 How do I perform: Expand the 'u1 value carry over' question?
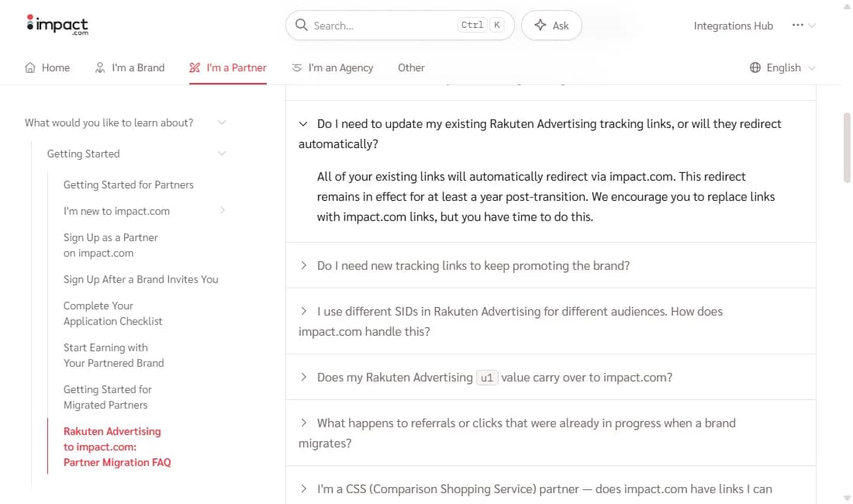click(x=551, y=378)
